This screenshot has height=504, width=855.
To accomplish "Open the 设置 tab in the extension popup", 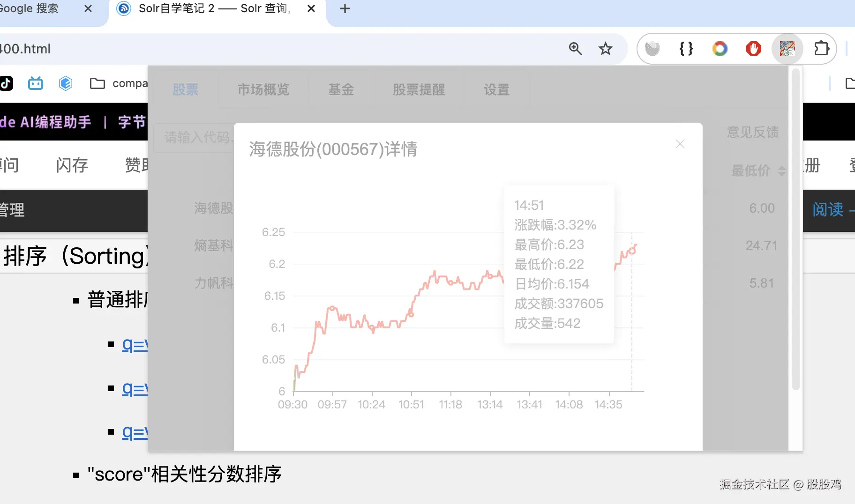I will (x=496, y=90).
